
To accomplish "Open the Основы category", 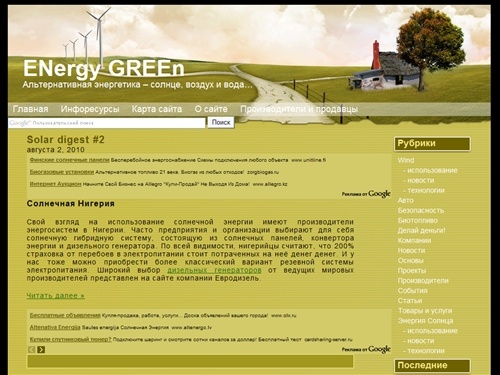I will point(410,260).
